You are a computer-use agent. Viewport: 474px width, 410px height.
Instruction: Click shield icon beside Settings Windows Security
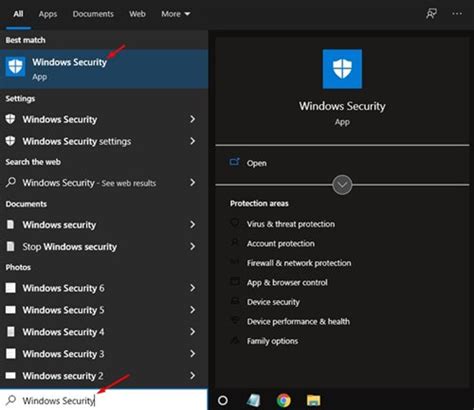pyautogui.click(x=10, y=119)
